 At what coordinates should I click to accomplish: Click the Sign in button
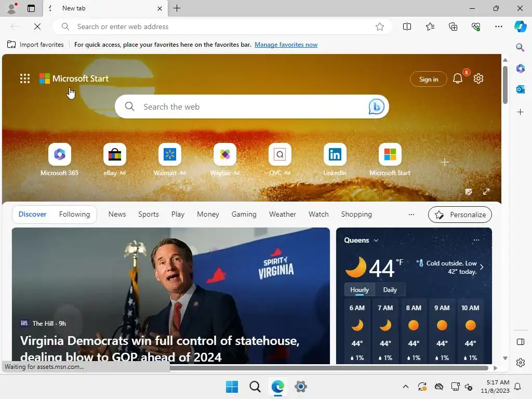(x=429, y=79)
